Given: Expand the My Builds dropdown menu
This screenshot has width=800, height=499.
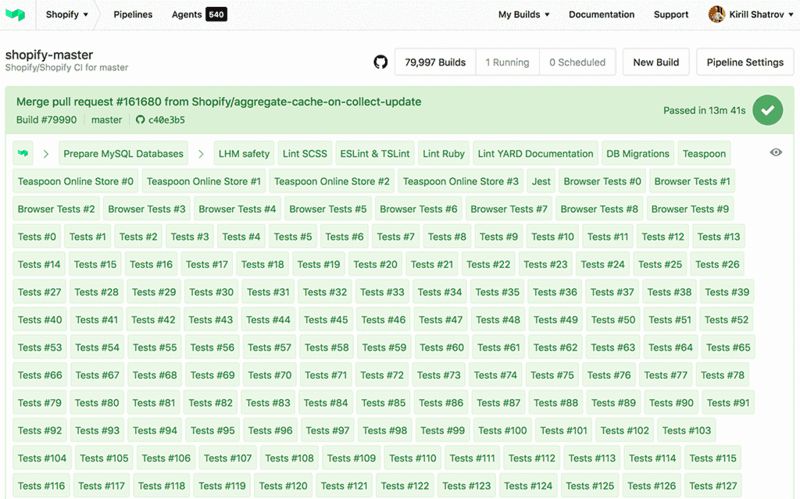Looking at the screenshot, I should click(x=524, y=14).
